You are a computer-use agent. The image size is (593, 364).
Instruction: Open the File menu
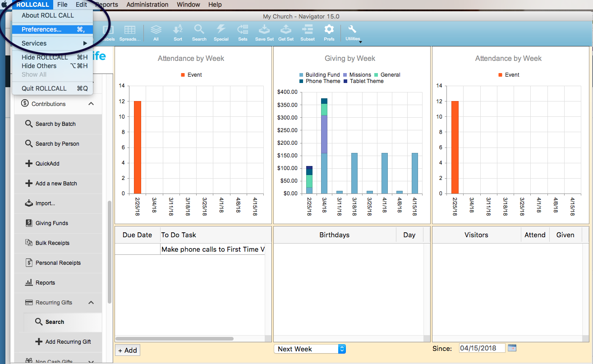(62, 5)
